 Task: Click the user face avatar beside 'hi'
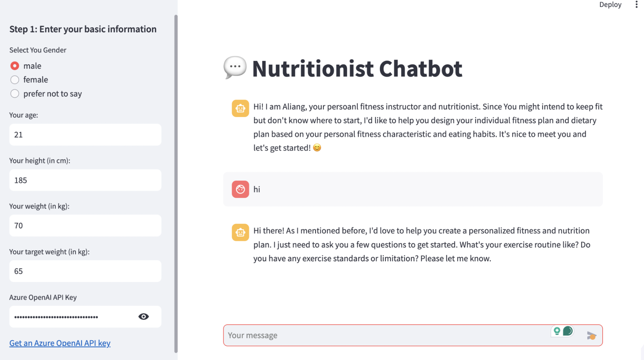(x=240, y=189)
